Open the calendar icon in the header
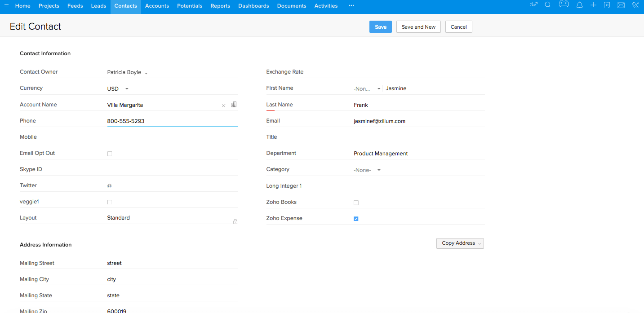 tap(607, 5)
